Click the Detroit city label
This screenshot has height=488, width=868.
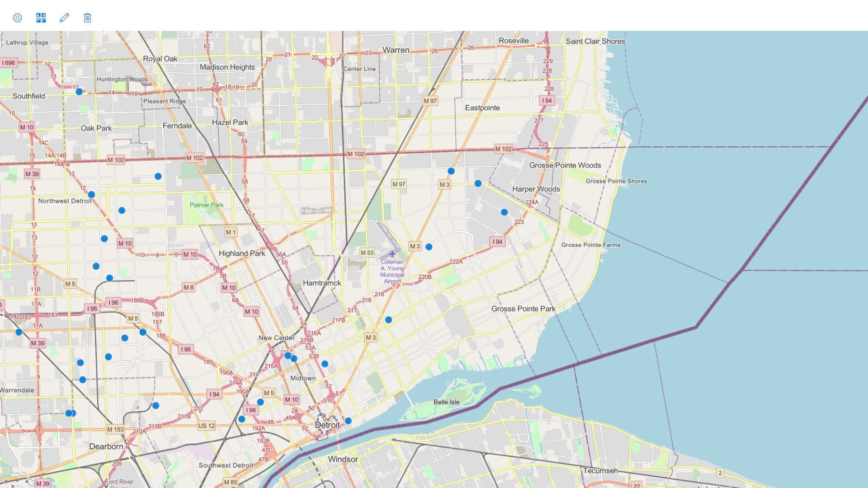point(327,425)
